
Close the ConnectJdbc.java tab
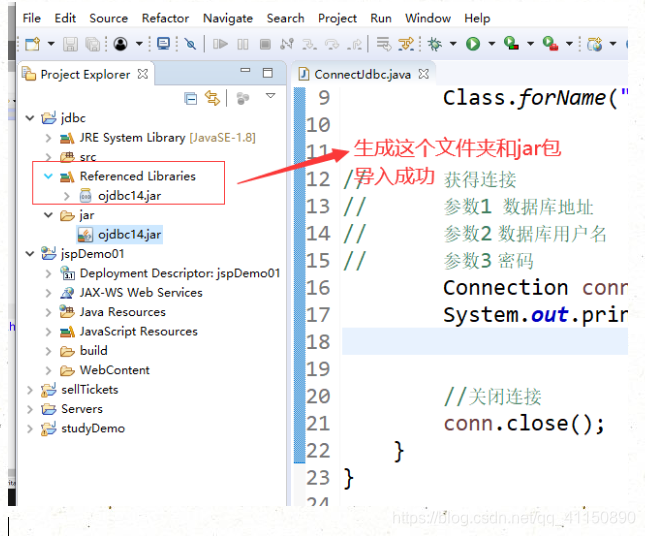[423, 74]
